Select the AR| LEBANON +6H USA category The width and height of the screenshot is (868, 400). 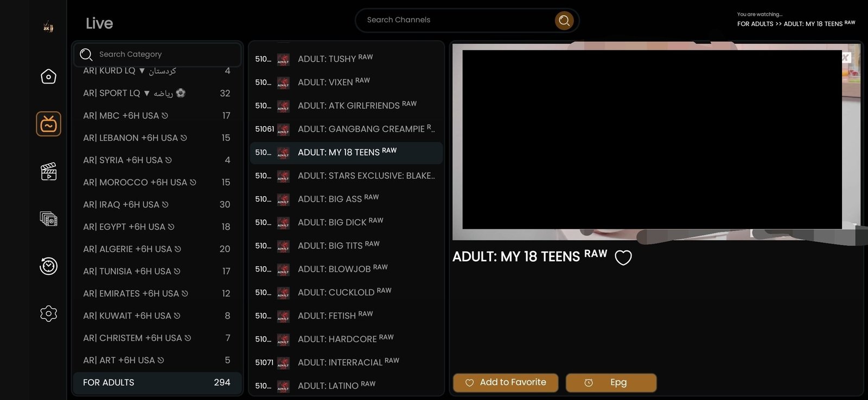point(157,138)
